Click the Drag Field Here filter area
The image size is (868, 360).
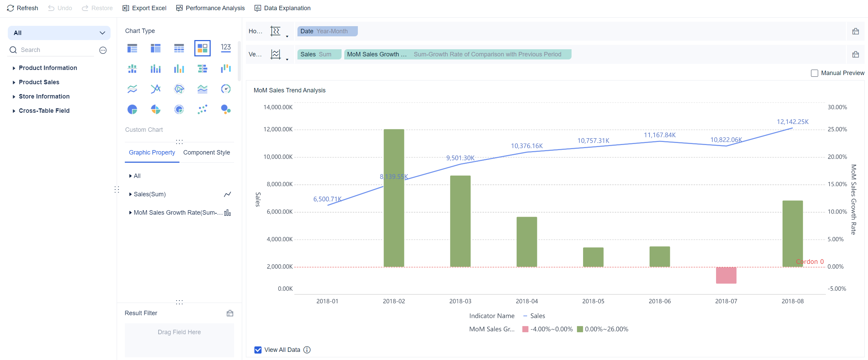click(x=179, y=340)
